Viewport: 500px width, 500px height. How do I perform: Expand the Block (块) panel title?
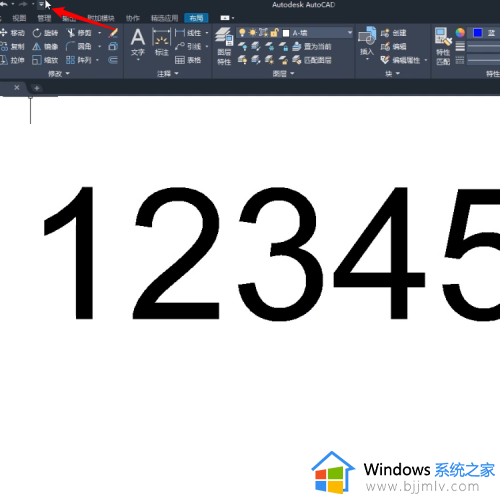(392, 74)
